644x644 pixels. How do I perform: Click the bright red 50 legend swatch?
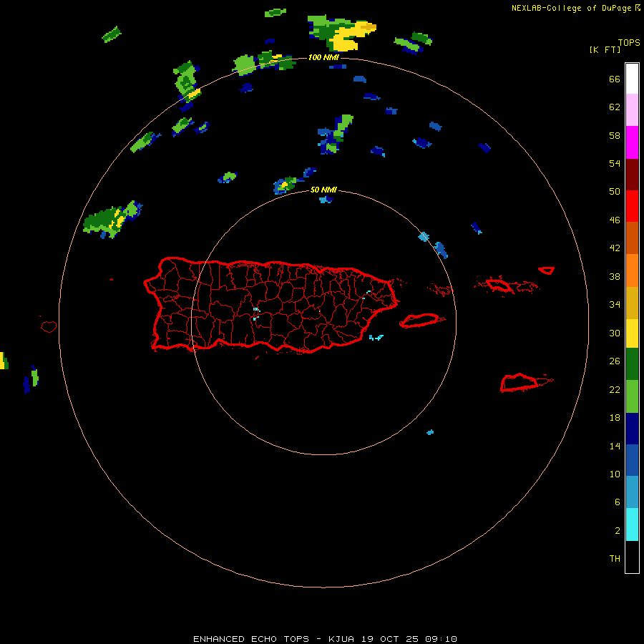632,206
